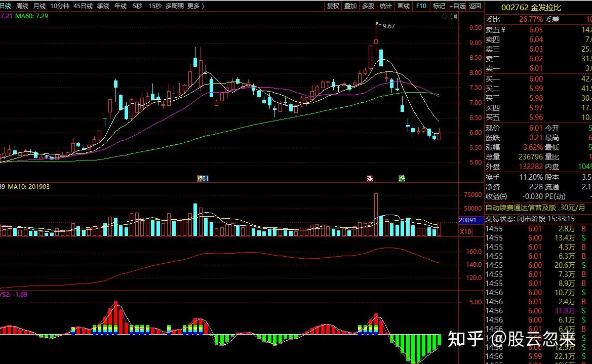
Task: Click the diamond icon above the price axis
Action: click(x=445, y=16)
